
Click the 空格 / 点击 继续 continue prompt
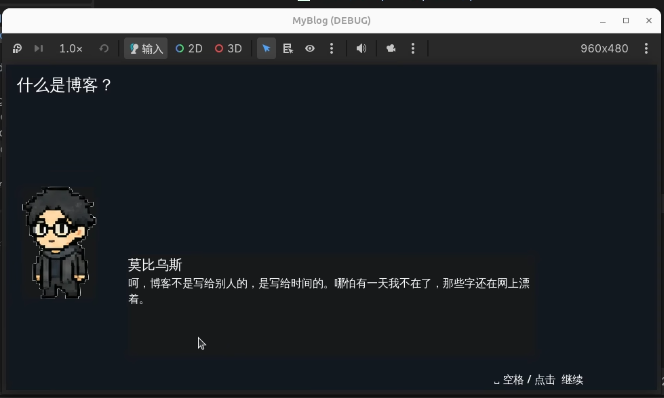tap(538, 380)
